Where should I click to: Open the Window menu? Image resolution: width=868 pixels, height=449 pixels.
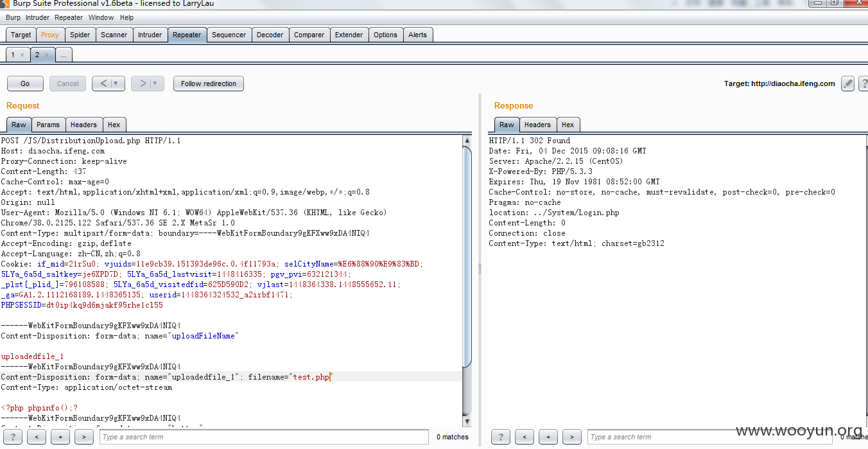[x=101, y=17]
